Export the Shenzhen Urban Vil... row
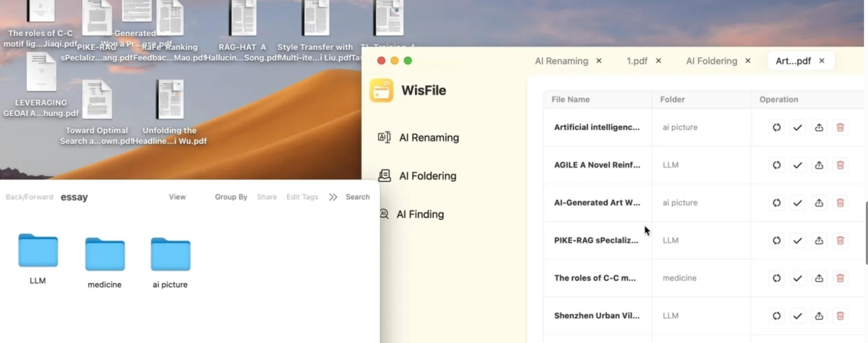This screenshot has height=343, width=868. (819, 316)
